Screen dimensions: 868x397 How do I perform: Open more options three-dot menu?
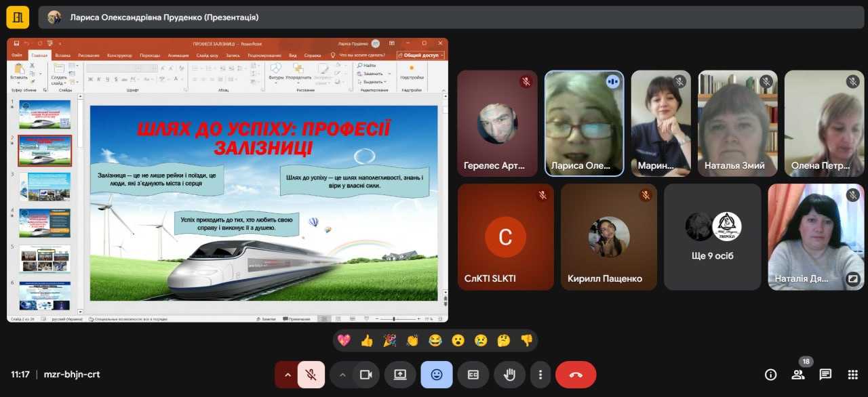(x=540, y=375)
